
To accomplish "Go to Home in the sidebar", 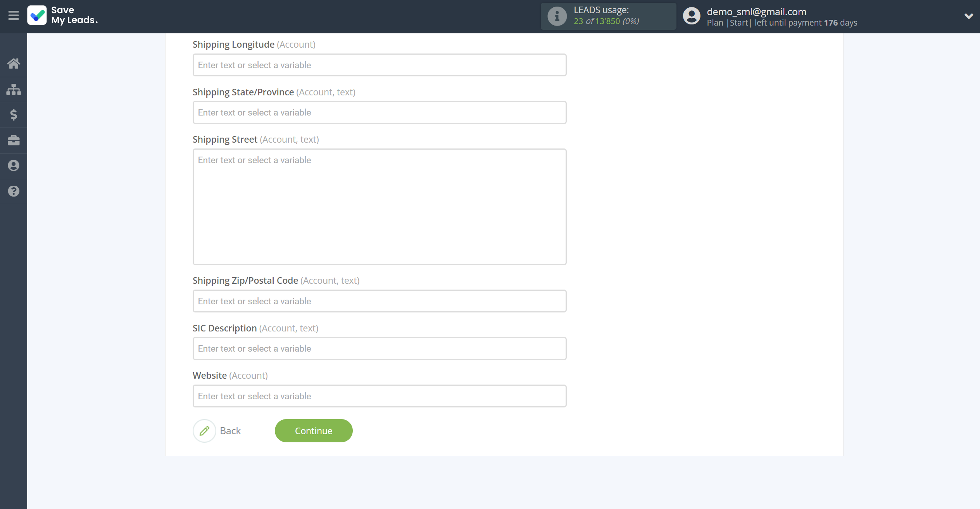I will 14,63.
